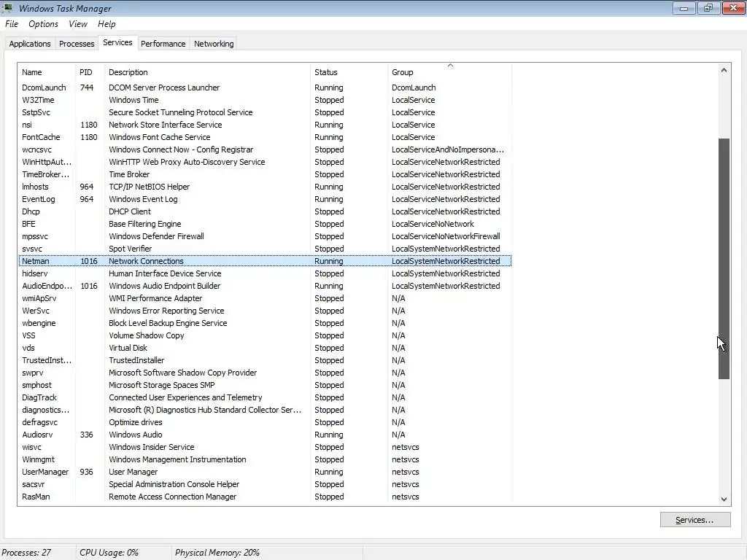Select the W32Time service row
Image resolution: width=747 pixels, height=560 pixels.
pyautogui.click(x=265, y=100)
